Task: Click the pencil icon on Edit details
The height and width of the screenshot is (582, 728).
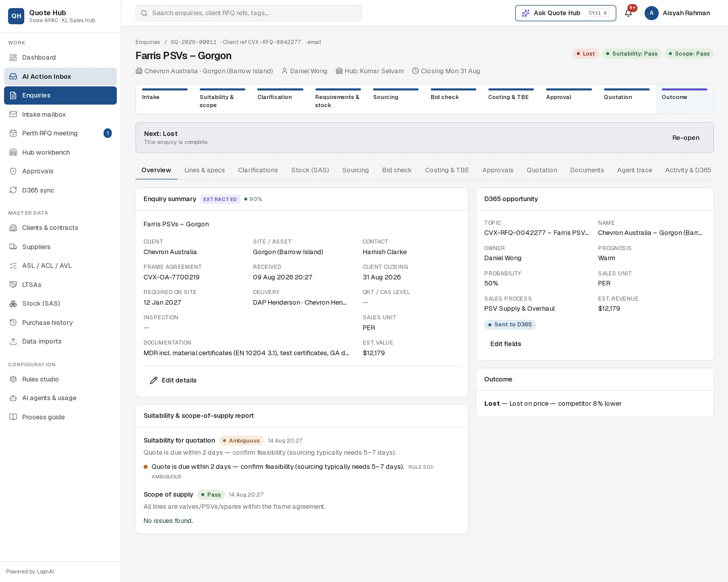Action: [x=154, y=381]
